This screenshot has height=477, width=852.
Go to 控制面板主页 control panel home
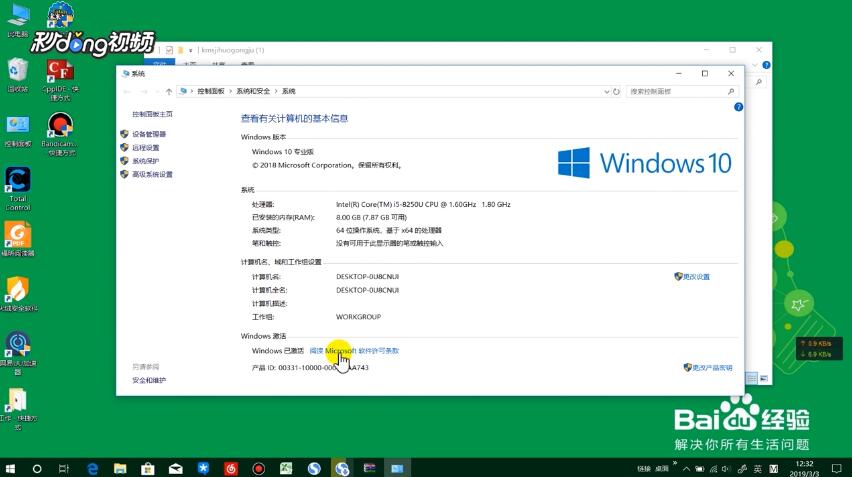click(x=152, y=114)
